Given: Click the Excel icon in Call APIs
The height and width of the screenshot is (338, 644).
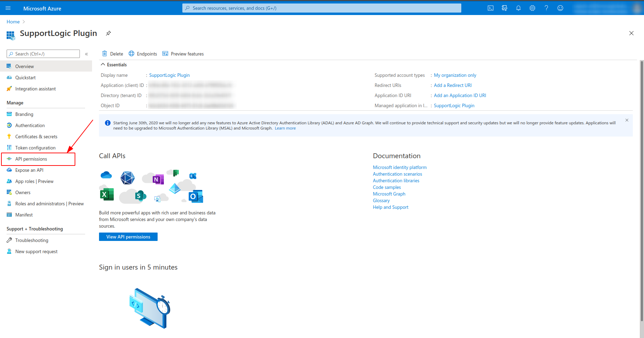Looking at the screenshot, I should pos(107,194).
